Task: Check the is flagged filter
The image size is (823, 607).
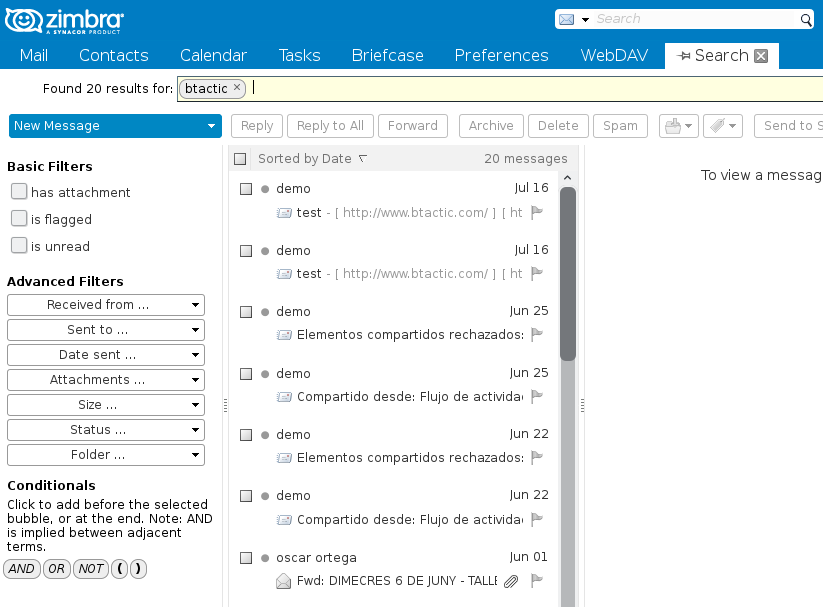Action: (19, 218)
